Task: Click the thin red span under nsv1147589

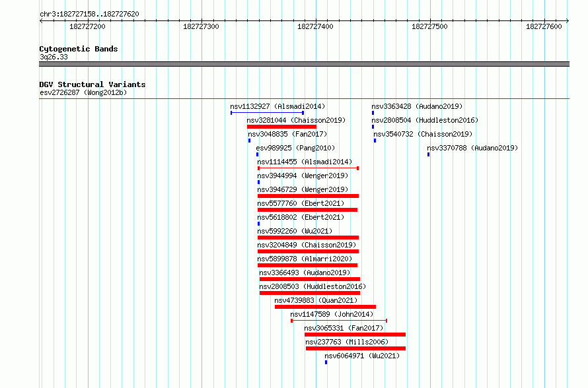Action: (339, 321)
